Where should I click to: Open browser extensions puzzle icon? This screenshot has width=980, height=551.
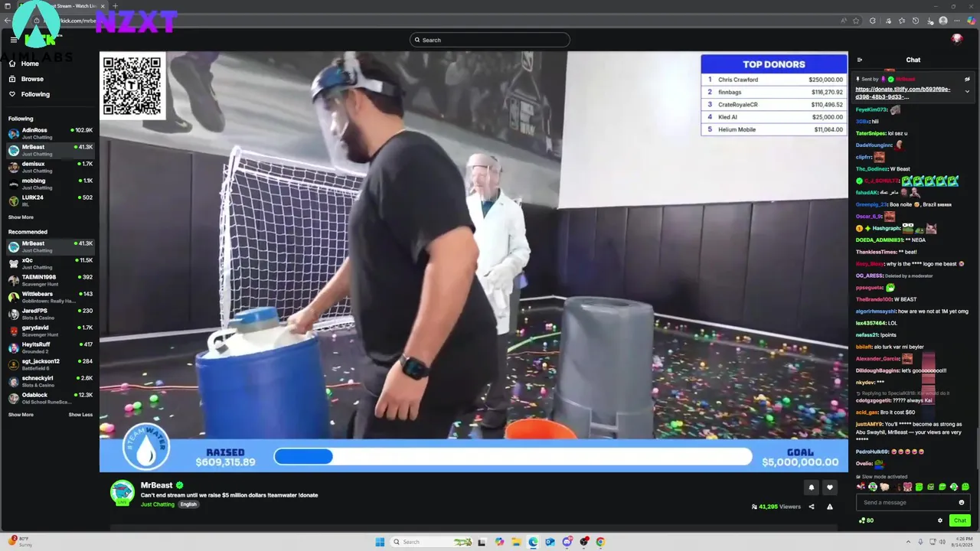[873, 21]
